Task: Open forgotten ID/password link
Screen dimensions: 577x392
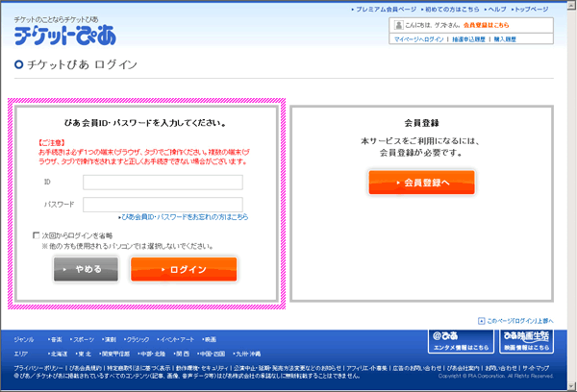Action: (184, 217)
